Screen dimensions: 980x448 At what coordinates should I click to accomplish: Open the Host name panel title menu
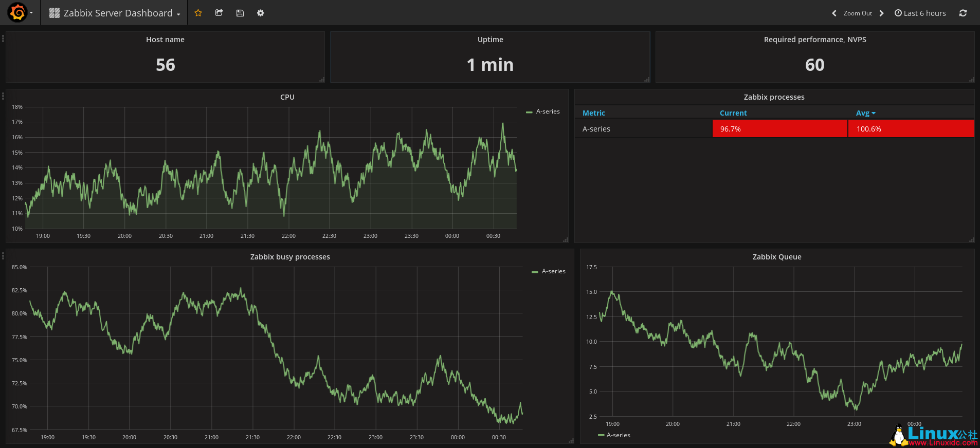[x=165, y=40]
